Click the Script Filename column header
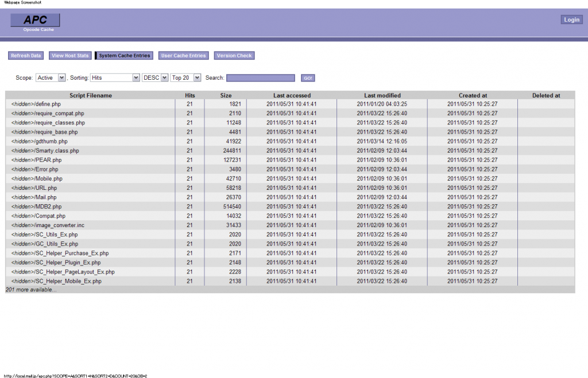This screenshot has width=588, height=378. pyautogui.click(x=91, y=95)
